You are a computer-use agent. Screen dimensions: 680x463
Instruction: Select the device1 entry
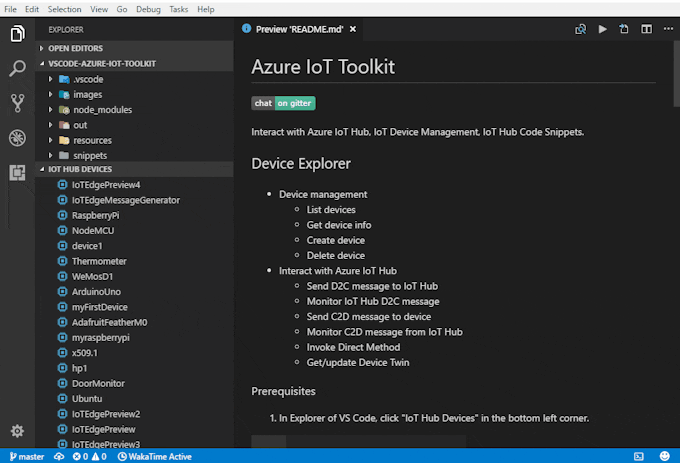click(x=87, y=246)
